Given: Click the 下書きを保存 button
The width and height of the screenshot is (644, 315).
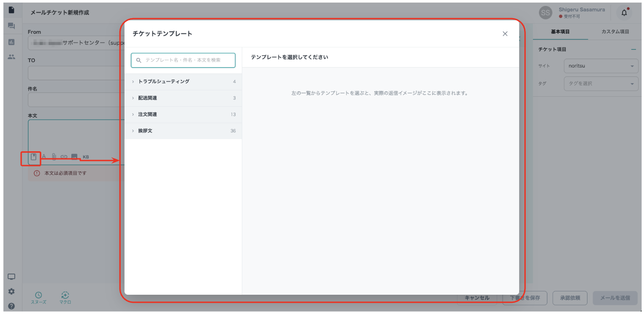Looking at the screenshot, I should pyautogui.click(x=525, y=298).
